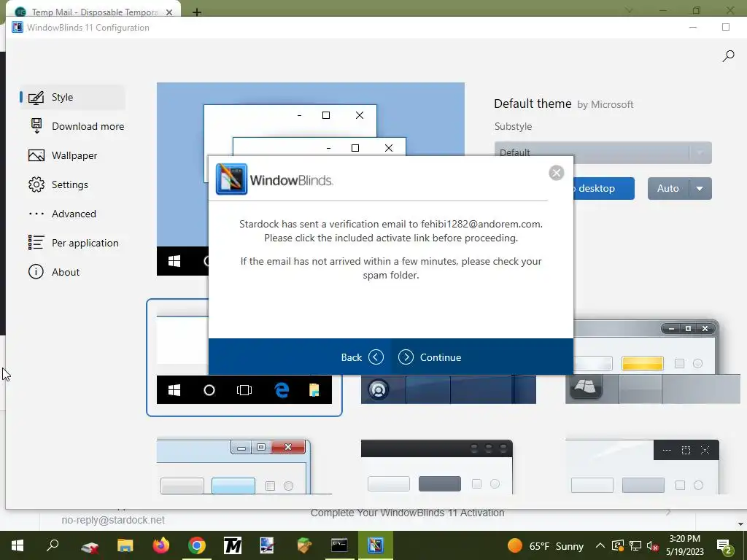Select the gray metallic theme thumbnail

[652, 362]
